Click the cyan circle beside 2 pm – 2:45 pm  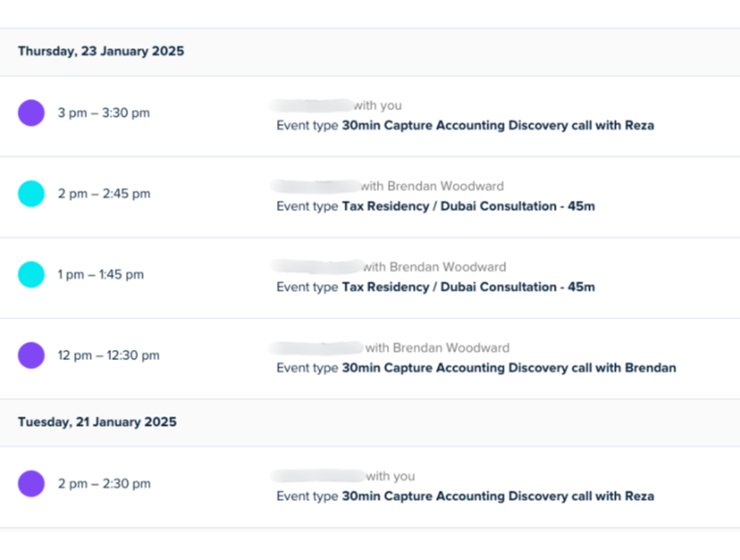click(31, 193)
